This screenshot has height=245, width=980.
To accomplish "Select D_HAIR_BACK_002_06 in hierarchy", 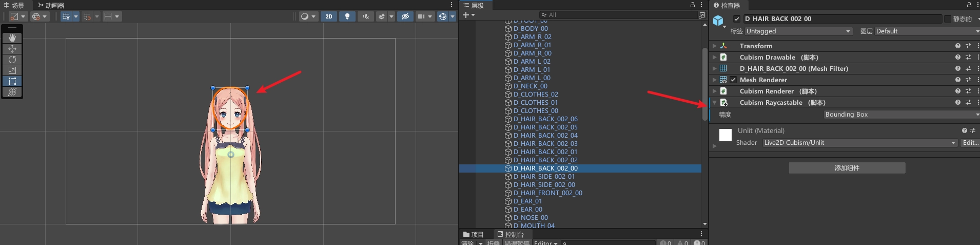I will coord(545,119).
